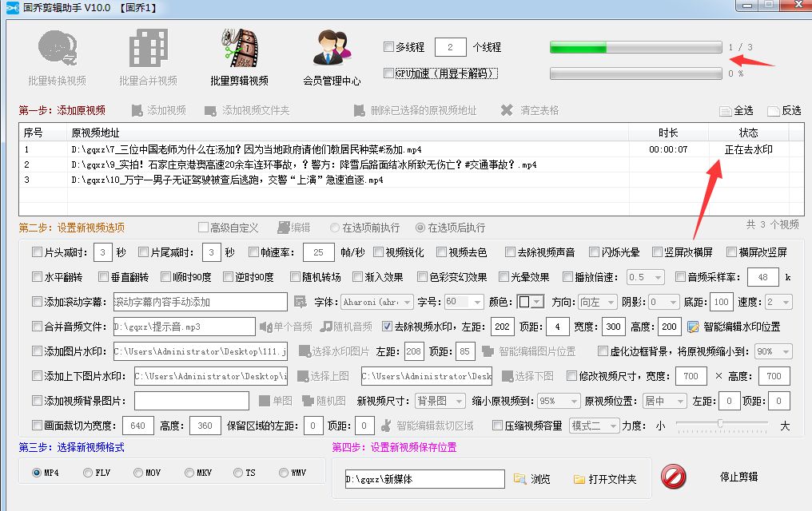The height and width of the screenshot is (511, 812).
Task: Click the 单个音频 speaker icon
Action: [265, 327]
